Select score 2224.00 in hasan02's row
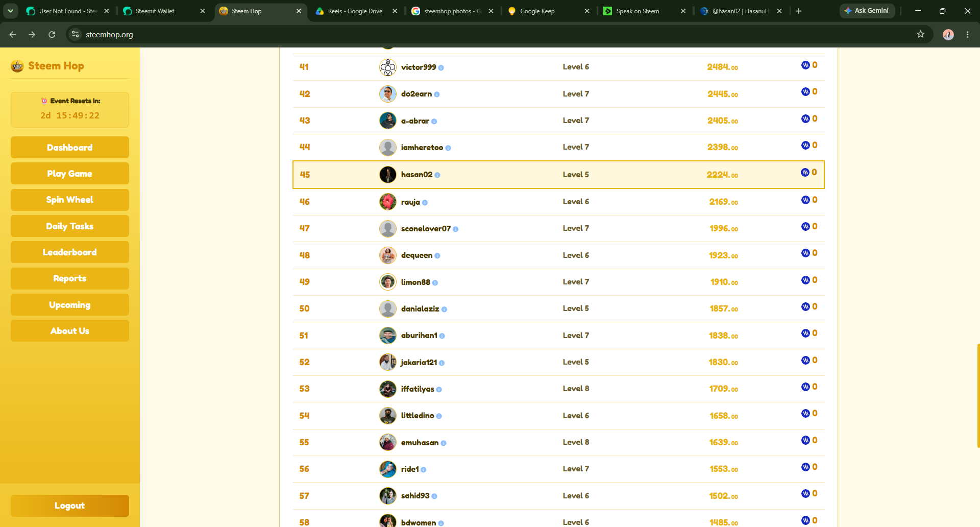The image size is (980, 527). point(722,175)
